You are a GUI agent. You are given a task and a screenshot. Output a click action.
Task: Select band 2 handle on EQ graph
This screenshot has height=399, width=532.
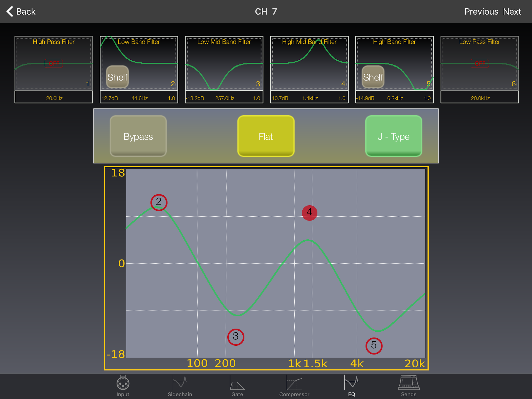pos(159,202)
